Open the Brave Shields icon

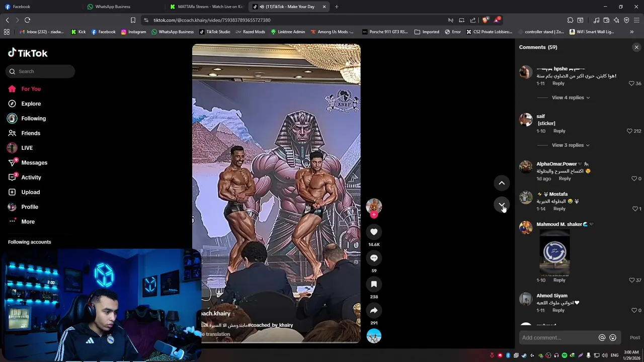pyautogui.click(x=485, y=20)
